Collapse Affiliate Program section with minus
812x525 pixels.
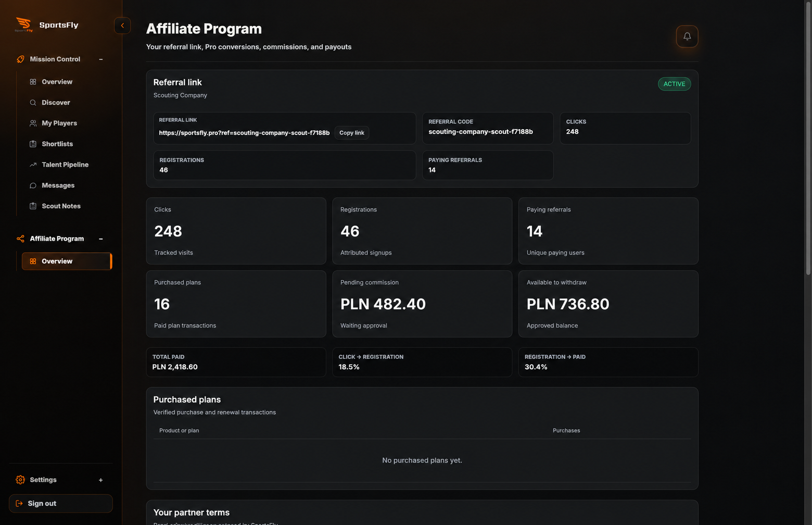tap(101, 239)
